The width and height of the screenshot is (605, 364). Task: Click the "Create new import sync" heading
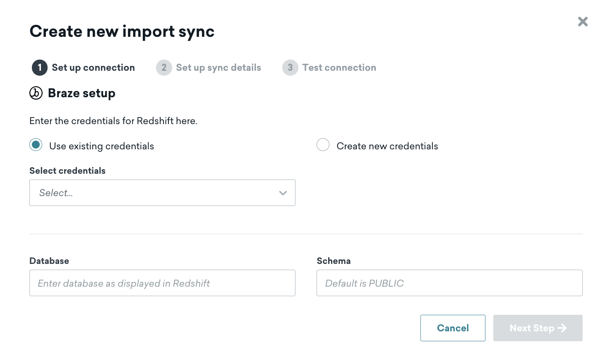(x=122, y=31)
